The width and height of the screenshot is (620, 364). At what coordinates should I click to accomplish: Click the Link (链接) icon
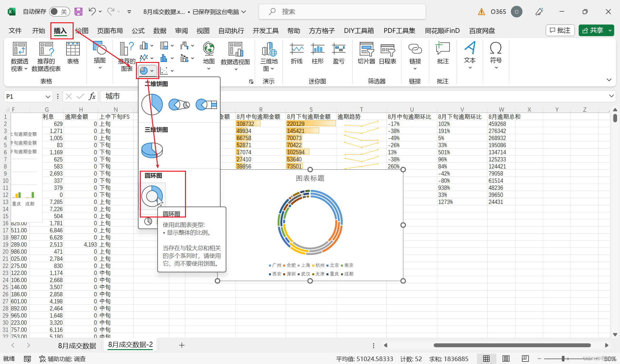[x=415, y=56]
